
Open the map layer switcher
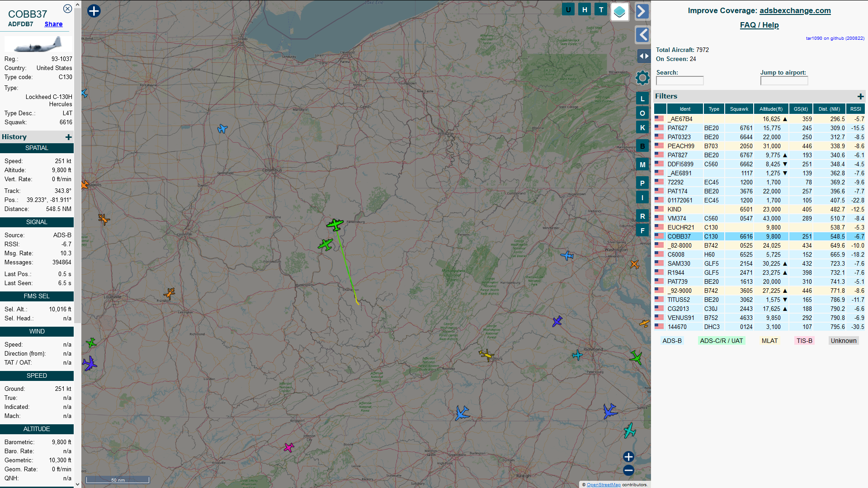click(619, 12)
